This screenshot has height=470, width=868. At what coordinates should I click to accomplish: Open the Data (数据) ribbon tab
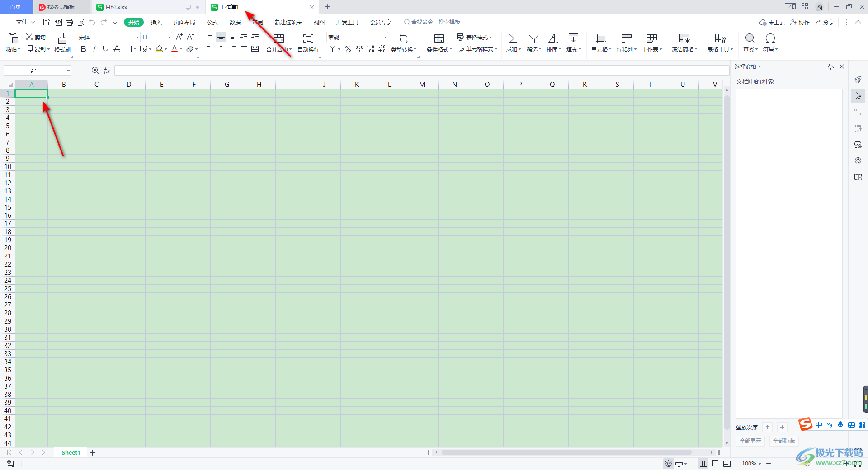coord(235,22)
